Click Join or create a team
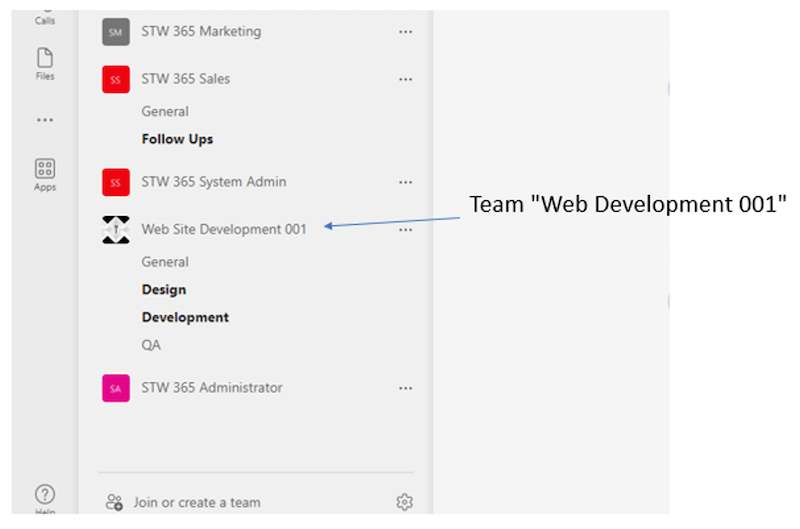This screenshot has width=800, height=529. [197, 502]
